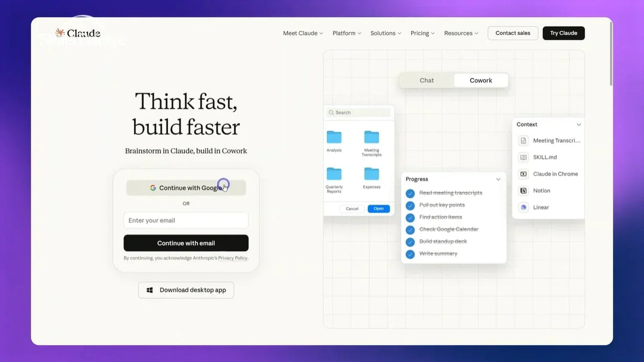The image size is (644, 362).
Task: Click the SKILL.md file icon
Action: pyautogui.click(x=523, y=157)
